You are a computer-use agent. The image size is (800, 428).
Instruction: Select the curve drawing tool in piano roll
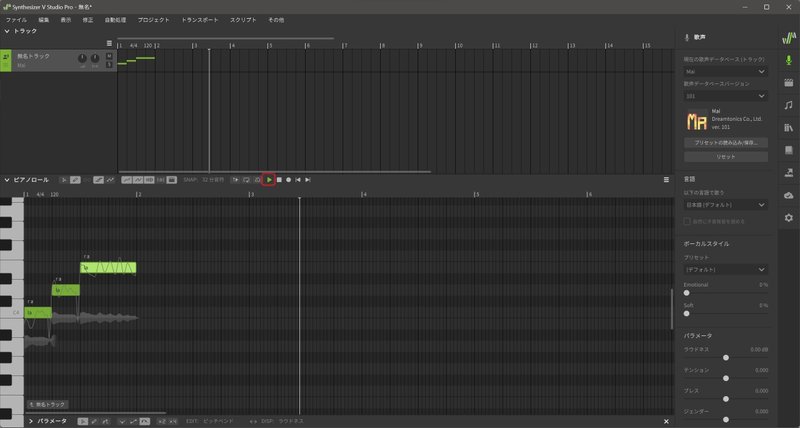coord(110,180)
